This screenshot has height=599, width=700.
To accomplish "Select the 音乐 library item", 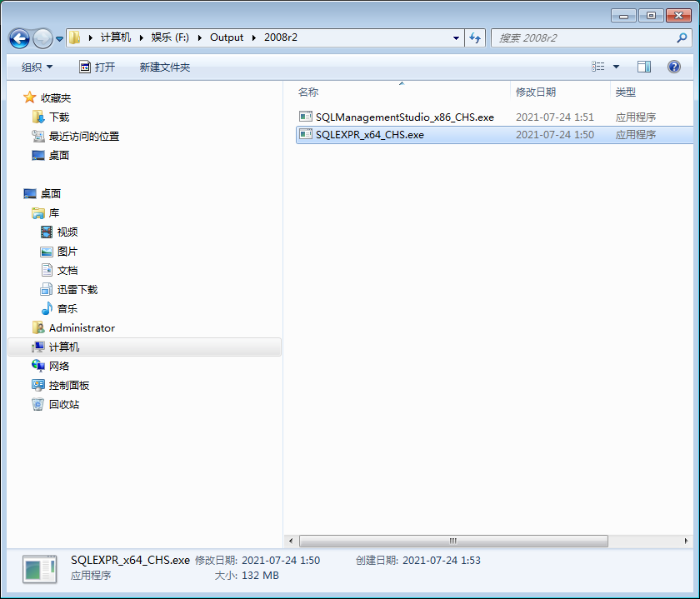I will pos(67,309).
